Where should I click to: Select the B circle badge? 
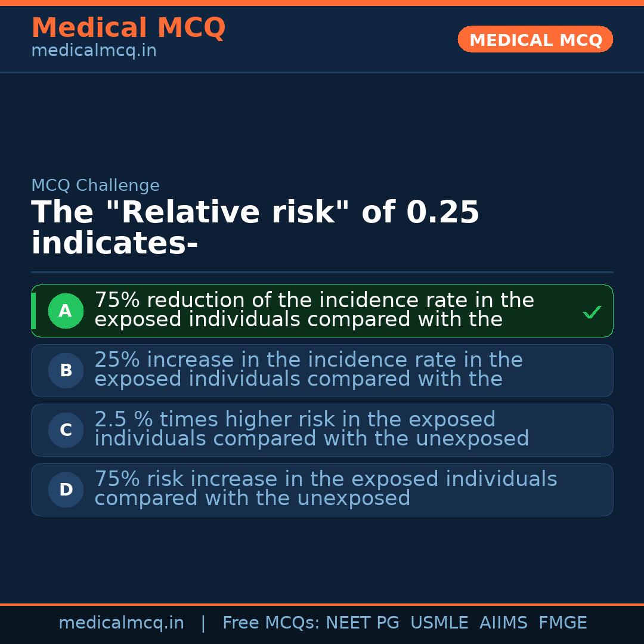click(66, 370)
